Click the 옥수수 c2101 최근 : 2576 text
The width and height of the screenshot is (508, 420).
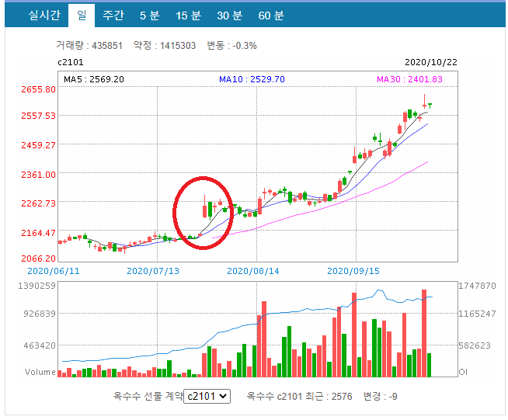point(299,397)
